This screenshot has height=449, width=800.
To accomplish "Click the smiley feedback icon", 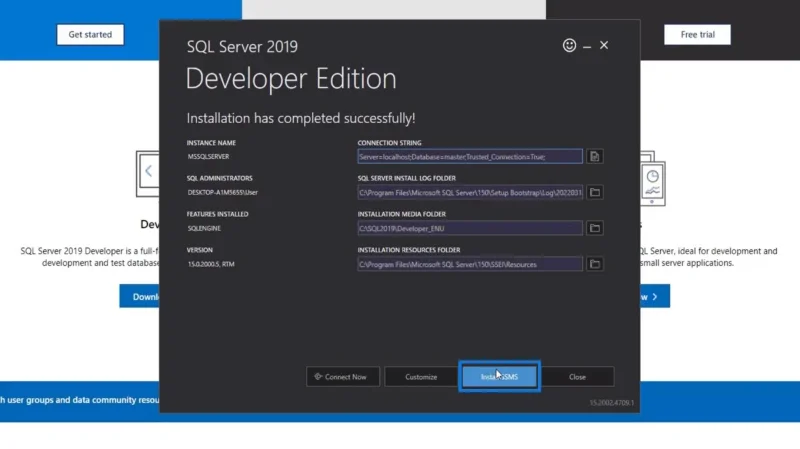I will pyautogui.click(x=569, y=45).
